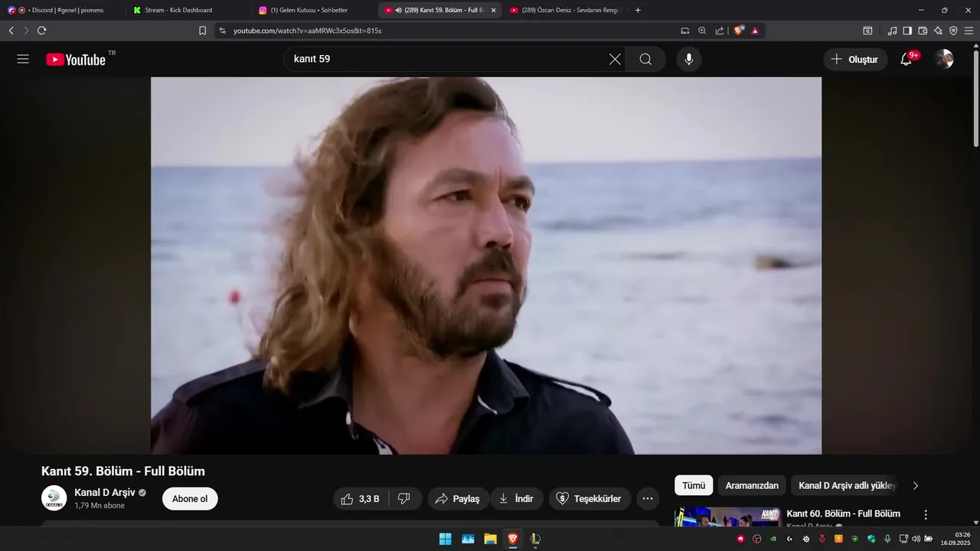Image resolution: width=980 pixels, height=551 pixels.
Task: Go to the YouTube home logo
Action: click(76, 60)
